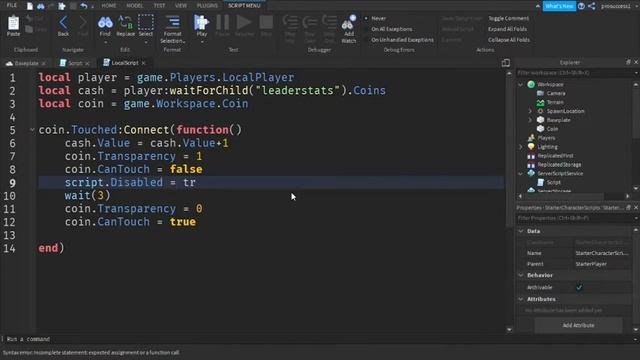Collapse the Attributes properties section
The height and width of the screenshot is (360, 640).
point(521,299)
